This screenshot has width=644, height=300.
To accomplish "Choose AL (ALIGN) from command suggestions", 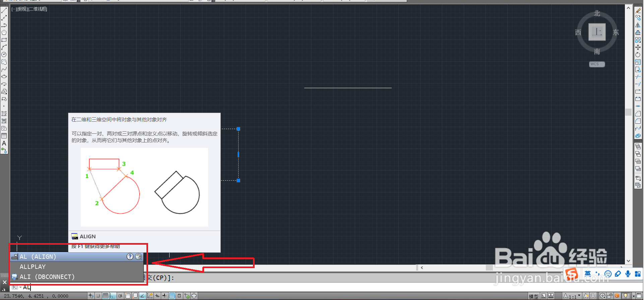I will (77, 257).
